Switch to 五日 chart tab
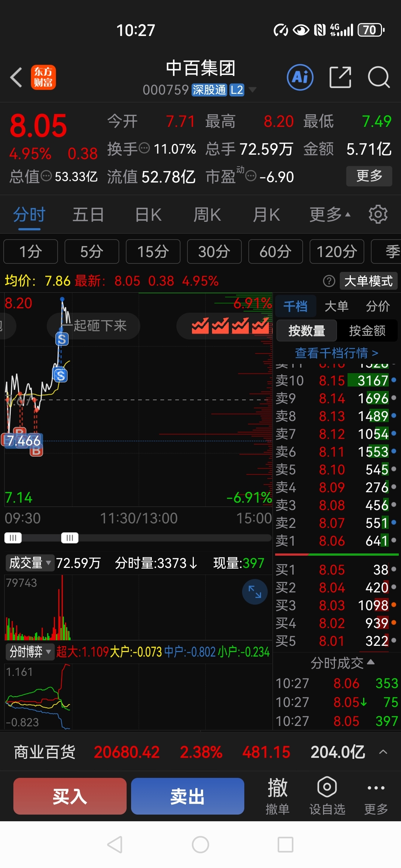Screen dimensions: 401x868 coord(88,214)
